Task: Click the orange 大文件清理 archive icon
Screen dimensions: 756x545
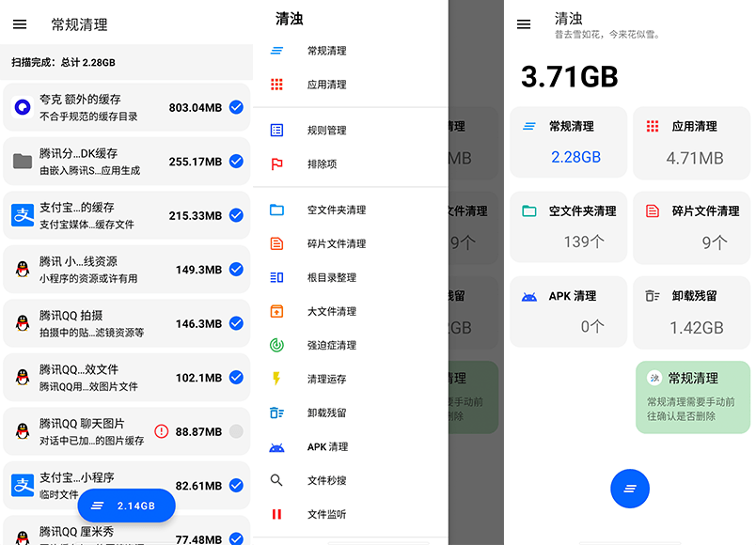Action: pyautogui.click(x=276, y=311)
